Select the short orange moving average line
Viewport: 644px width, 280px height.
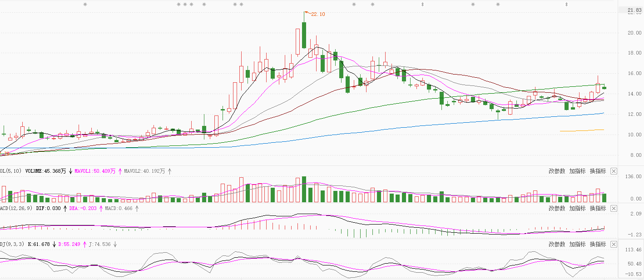(582, 130)
